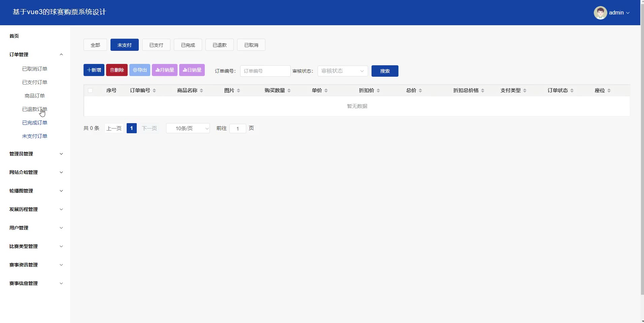
Task: Switch to the 已支付 filter tab
Action: 156,45
